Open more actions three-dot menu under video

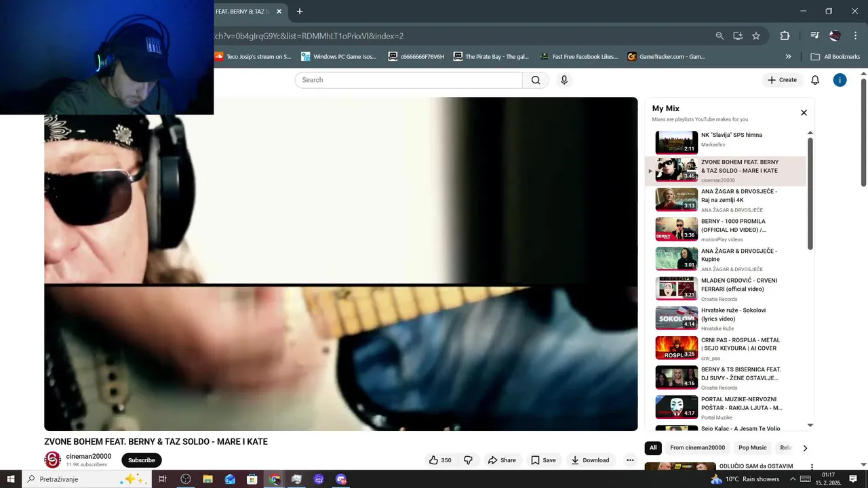pyautogui.click(x=630, y=460)
